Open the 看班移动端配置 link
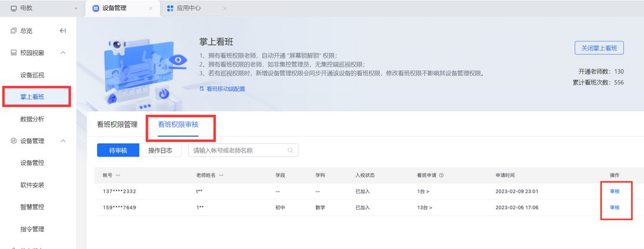This screenshot has height=249, width=644. tap(225, 88)
